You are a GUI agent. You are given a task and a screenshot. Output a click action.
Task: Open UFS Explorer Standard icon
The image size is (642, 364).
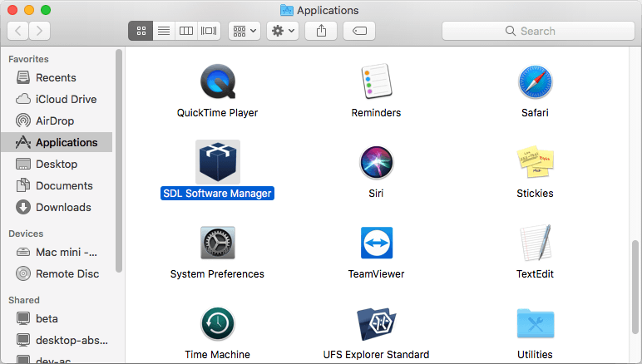pyautogui.click(x=376, y=323)
